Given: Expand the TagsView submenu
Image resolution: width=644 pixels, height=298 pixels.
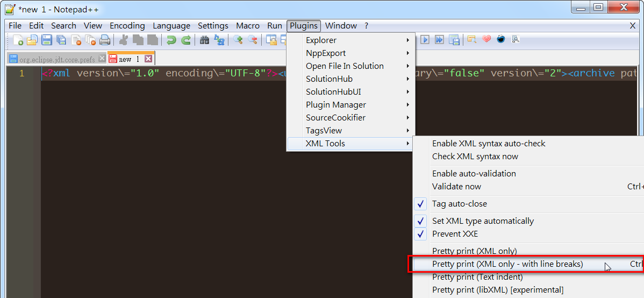Looking at the screenshot, I should [x=351, y=131].
